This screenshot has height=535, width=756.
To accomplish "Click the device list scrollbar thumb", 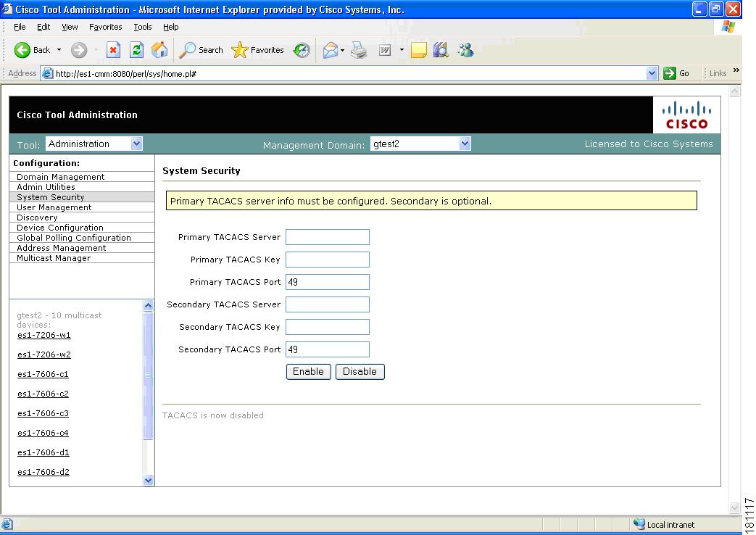I will (x=148, y=376).
